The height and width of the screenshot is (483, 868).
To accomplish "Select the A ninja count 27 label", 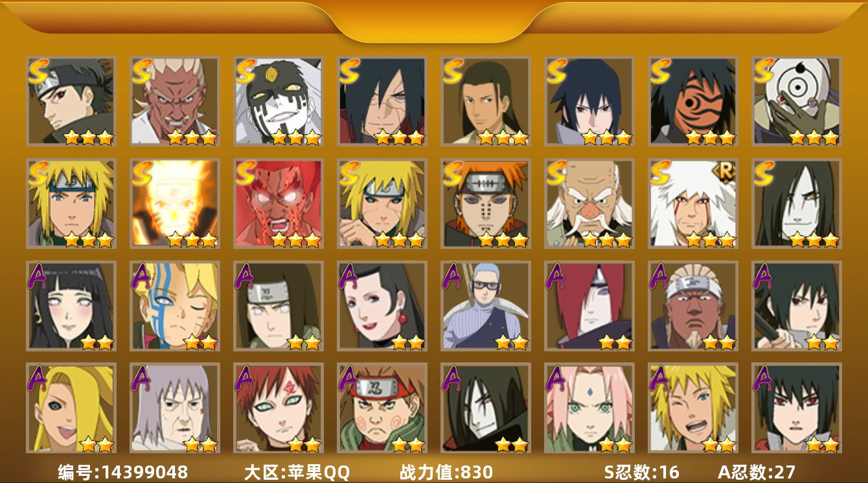I will pyautogui.click(x=756, y=472).
